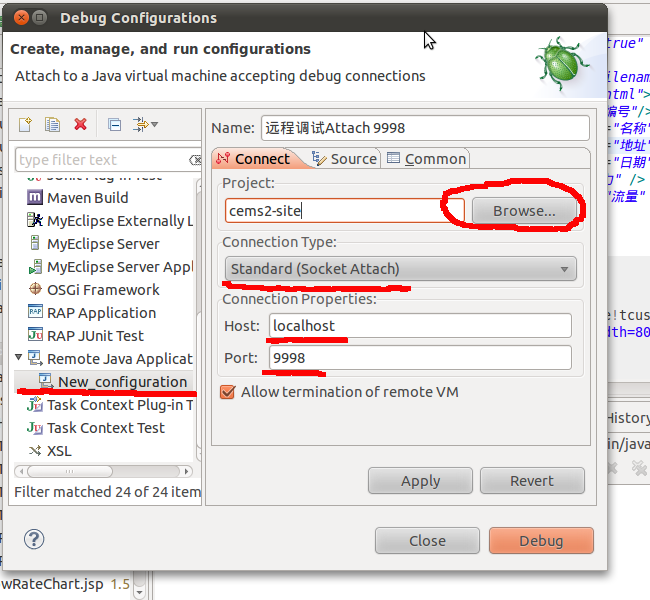Click the Duplicate configuration icon
Viewport: 650px width, 600px height.
click(x=52, y=124)
